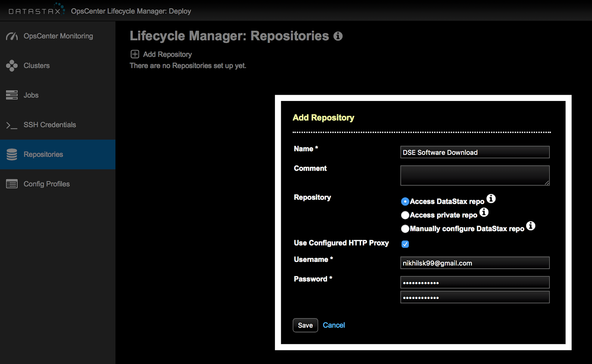Click the Add Repository link
Viewport: 592px width, 364px height.
[x=167, y=54]
